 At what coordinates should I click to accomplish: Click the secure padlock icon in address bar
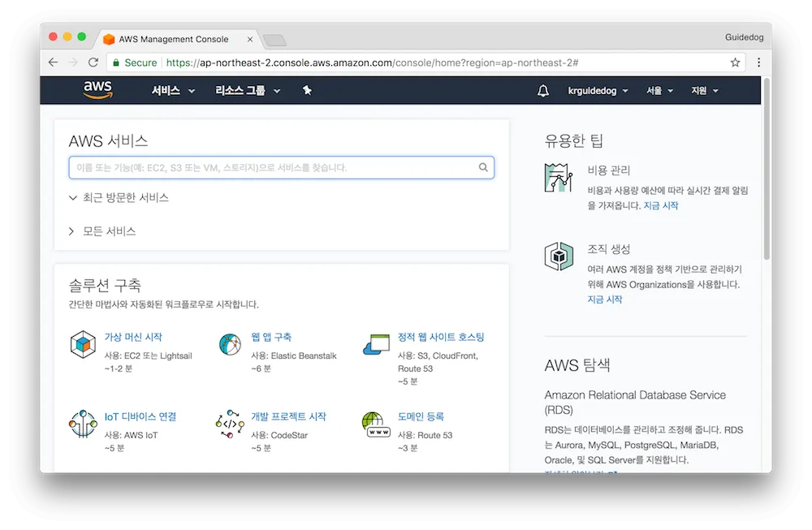tap(116, 62)
